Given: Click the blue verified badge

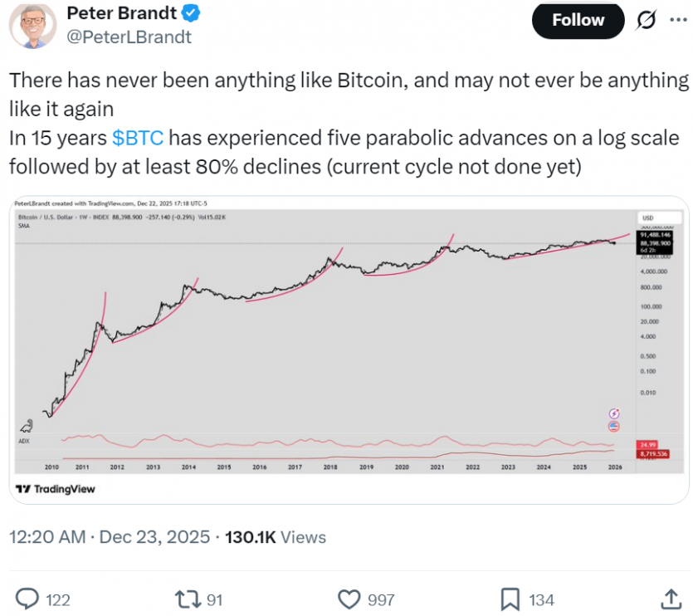Looking at the screenshot, I should click(189, 13).
